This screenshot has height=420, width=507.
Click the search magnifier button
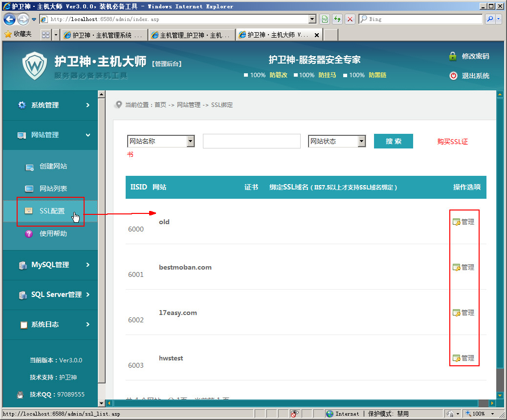[x=490, y=20]
